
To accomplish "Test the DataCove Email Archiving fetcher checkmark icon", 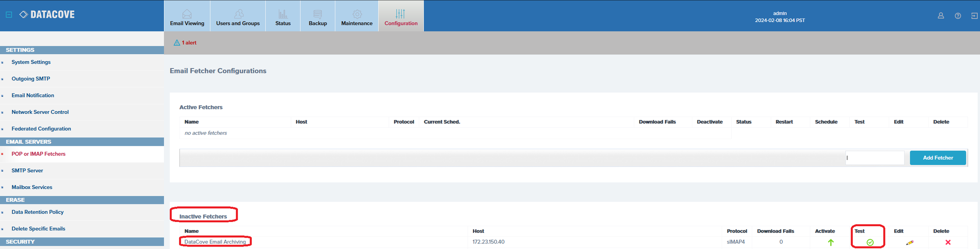I will [870, 242].
